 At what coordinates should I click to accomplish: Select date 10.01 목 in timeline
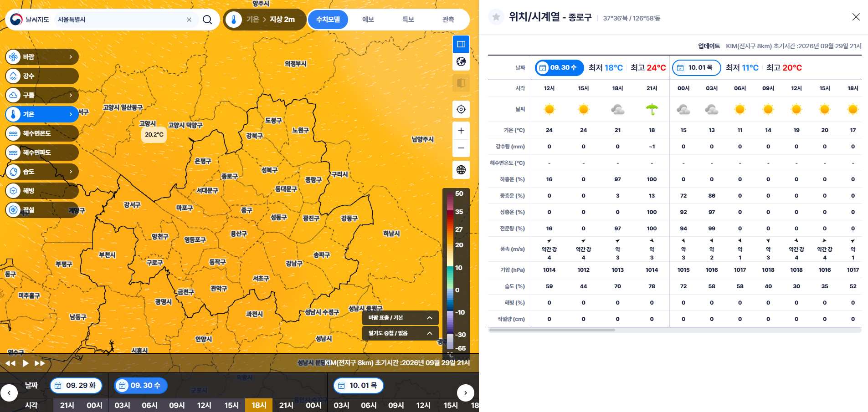pyautogui.click(x=359, y=386)
